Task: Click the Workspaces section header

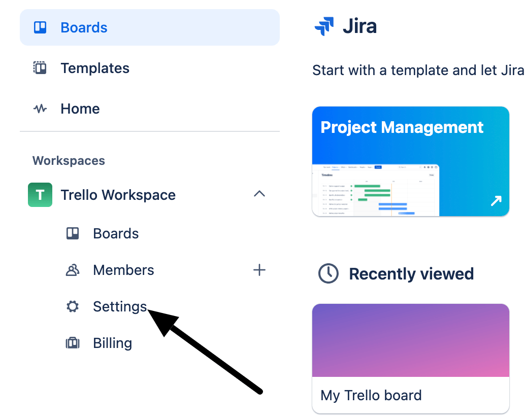Action: 68,160
